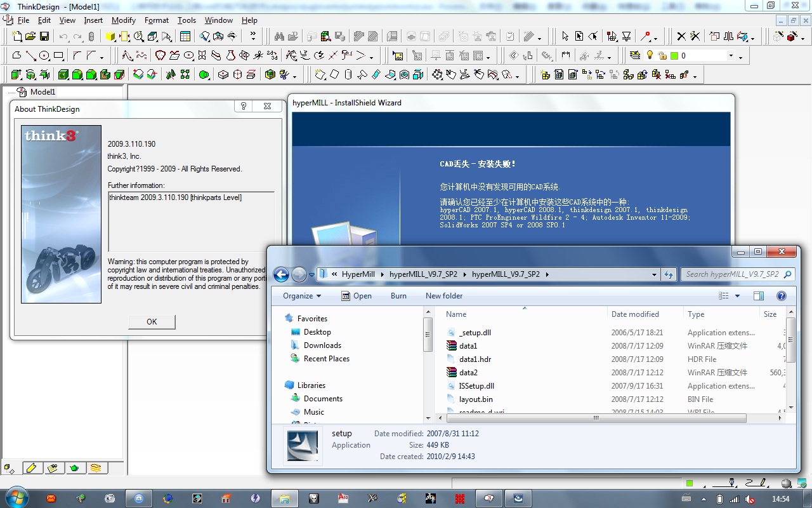Click New folder in Explorer toolbar
The width and height of the screenshot is (812, 508).
tap(444, 296)
